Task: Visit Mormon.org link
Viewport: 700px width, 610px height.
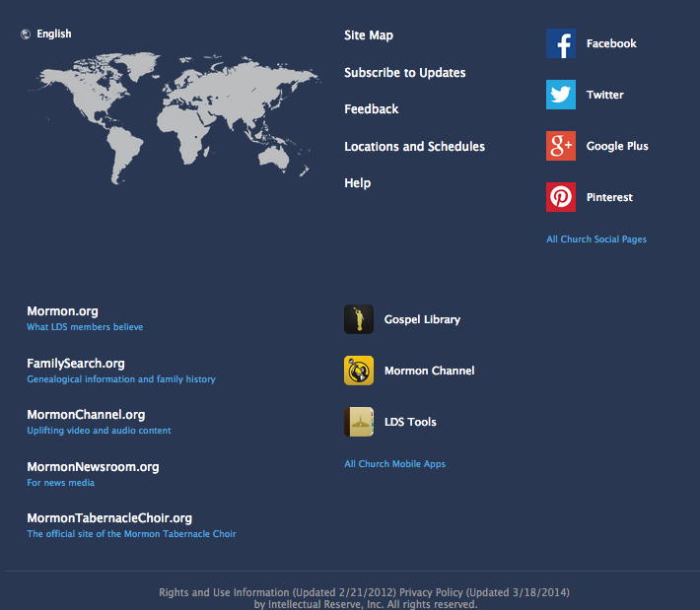Action: point(62,311)
